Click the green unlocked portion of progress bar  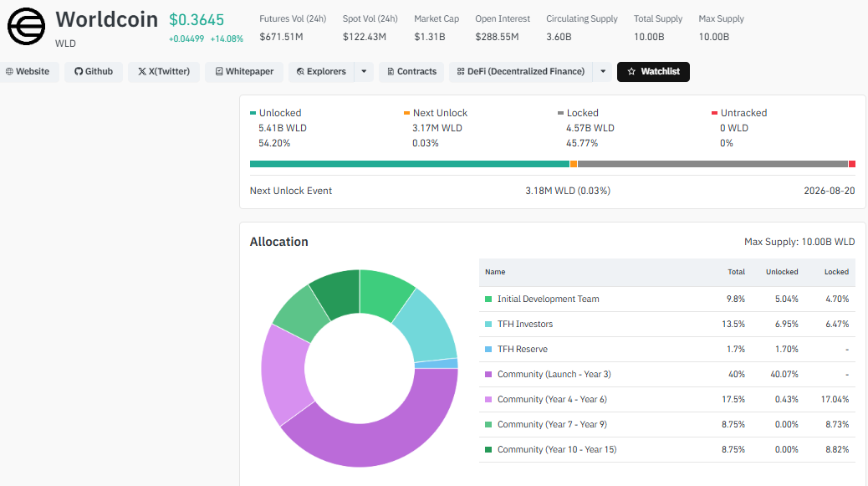pyautogui.click(x=410, y=164)
